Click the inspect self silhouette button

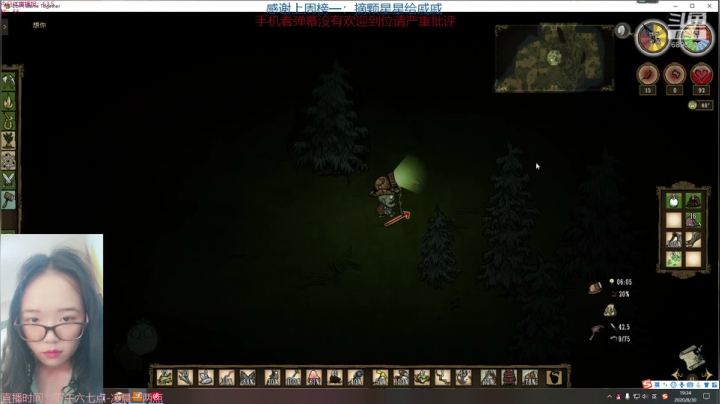tap(554, 377)
